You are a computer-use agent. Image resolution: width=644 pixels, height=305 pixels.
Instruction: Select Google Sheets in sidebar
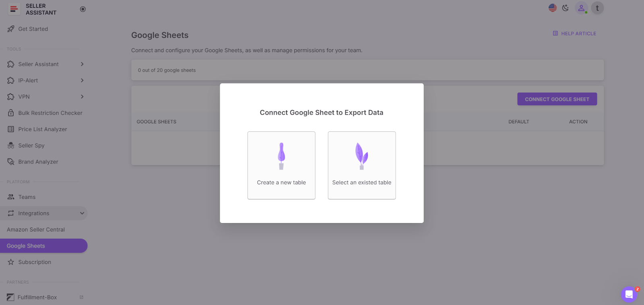(x=43, y=246)
